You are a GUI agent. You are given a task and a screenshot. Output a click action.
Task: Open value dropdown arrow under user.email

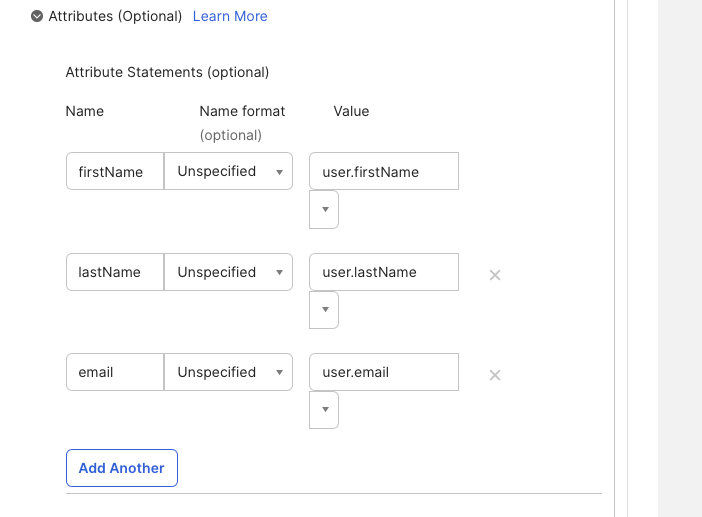pyautogui.click(x=324, y=410)
